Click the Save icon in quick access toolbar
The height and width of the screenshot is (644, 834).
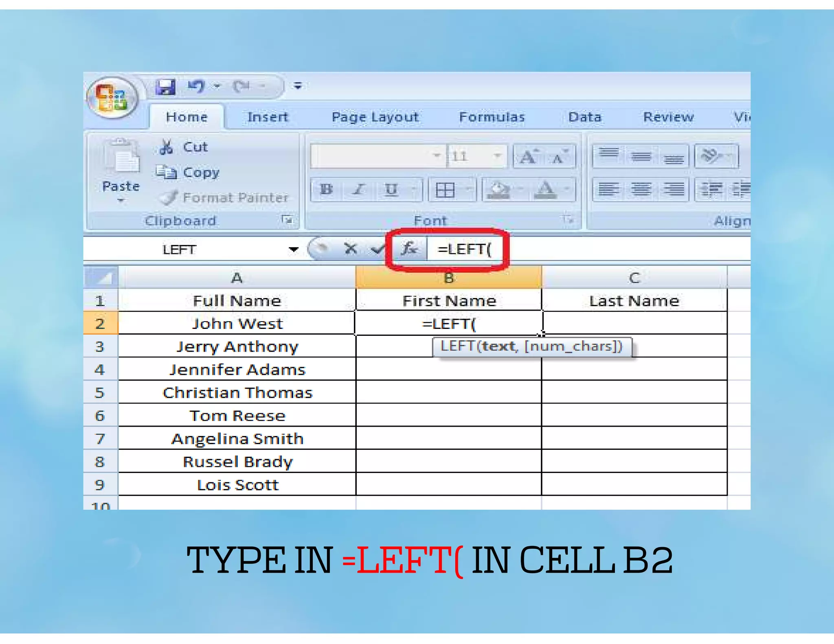click(x=165, y=86)
